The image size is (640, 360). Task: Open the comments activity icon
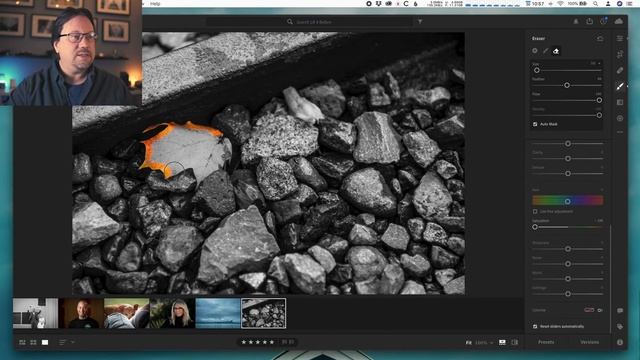coord(620,311)
